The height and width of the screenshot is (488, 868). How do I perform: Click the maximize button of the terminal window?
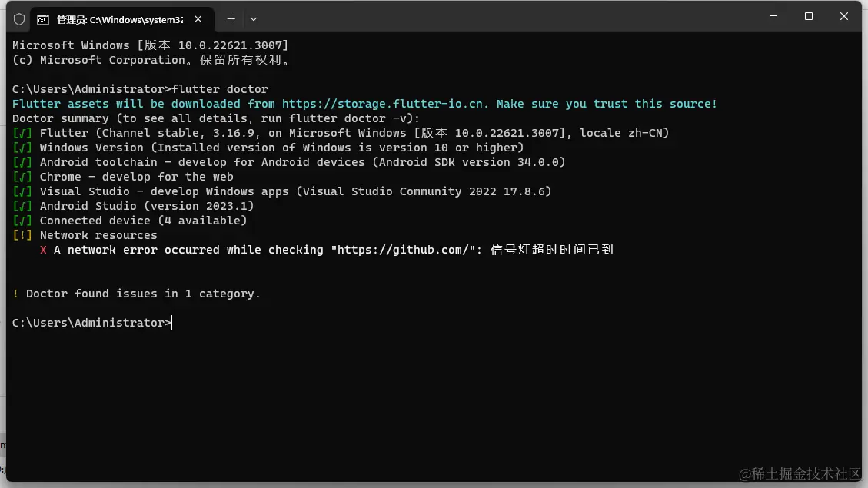point(808,16)
